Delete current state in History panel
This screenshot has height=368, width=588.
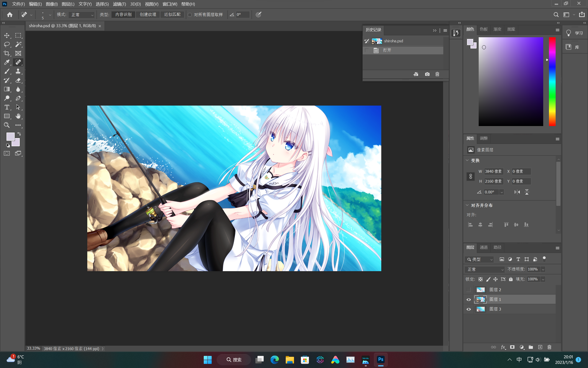tap(437, 74)
